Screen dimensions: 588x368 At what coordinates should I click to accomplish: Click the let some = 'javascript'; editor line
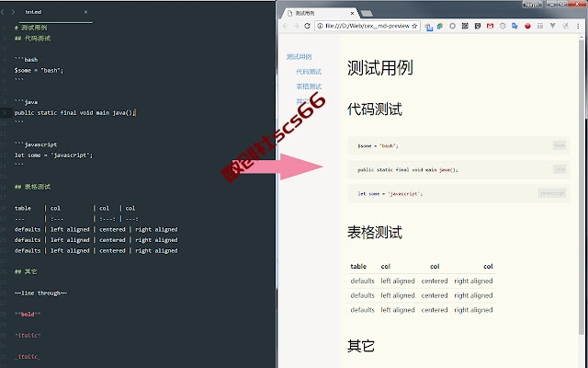53,155
